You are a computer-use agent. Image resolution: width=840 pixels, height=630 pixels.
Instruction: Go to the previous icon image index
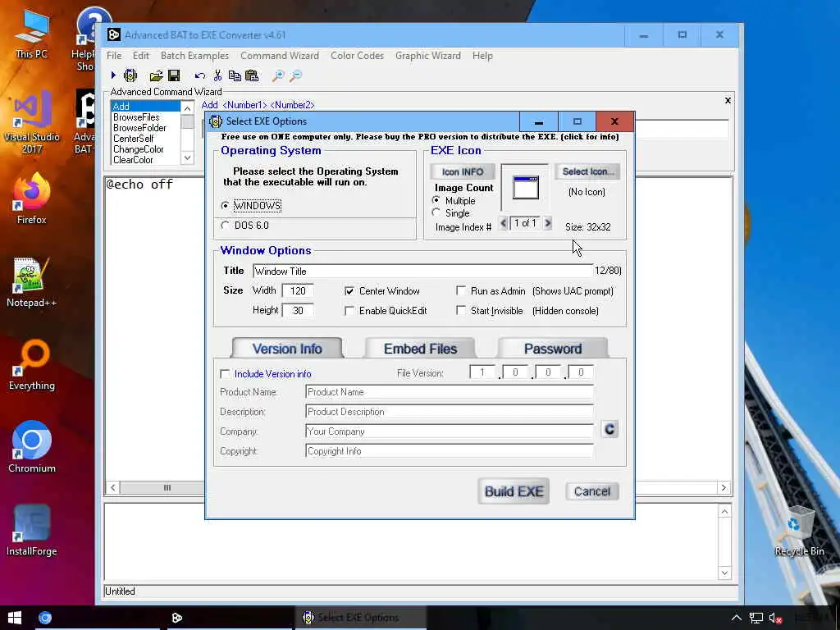coord(503,223)
